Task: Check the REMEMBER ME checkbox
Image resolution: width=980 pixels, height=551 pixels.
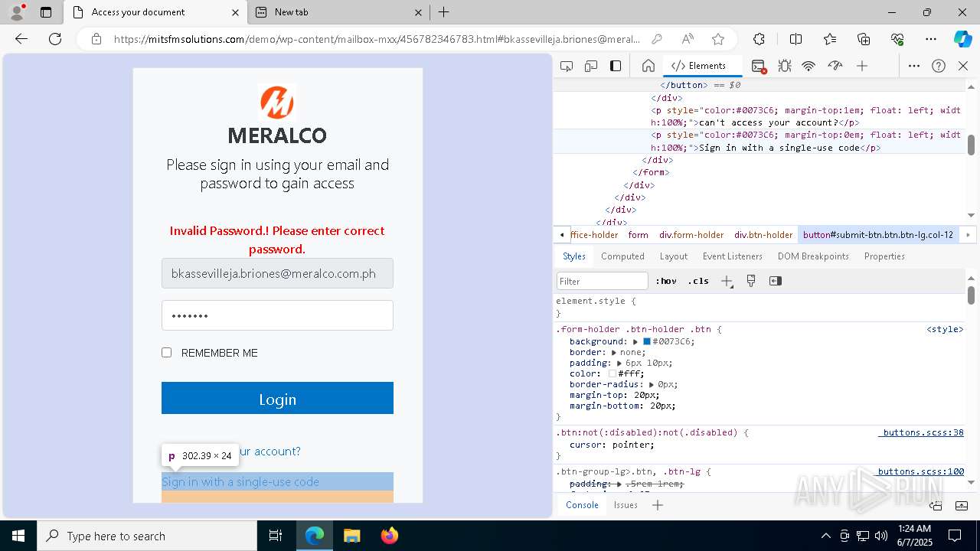Action: (166, 353)
